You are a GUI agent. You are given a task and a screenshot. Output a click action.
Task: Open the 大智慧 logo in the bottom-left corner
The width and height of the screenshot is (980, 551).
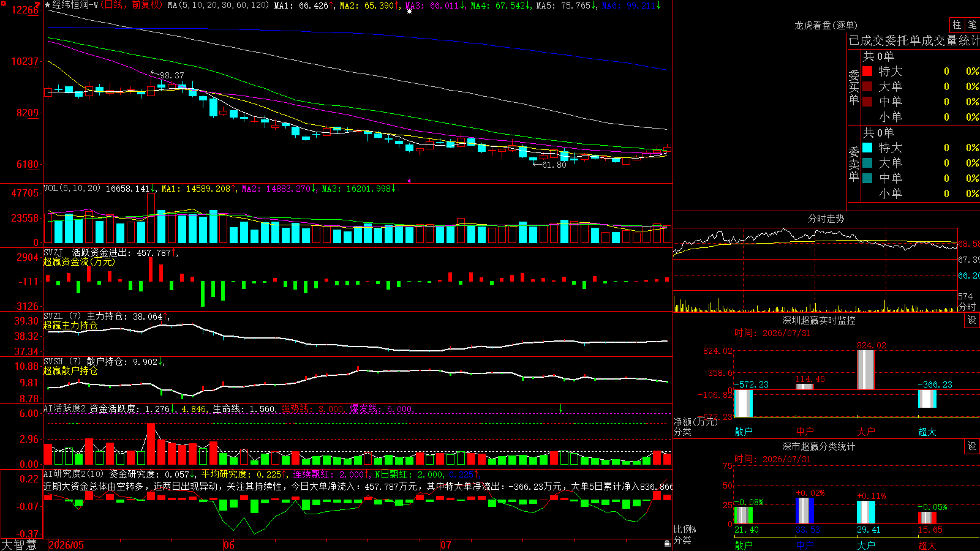click(x=19, y=544)
